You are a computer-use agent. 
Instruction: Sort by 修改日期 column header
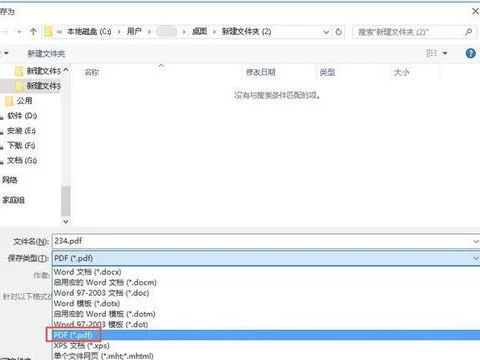pos(260,72)
